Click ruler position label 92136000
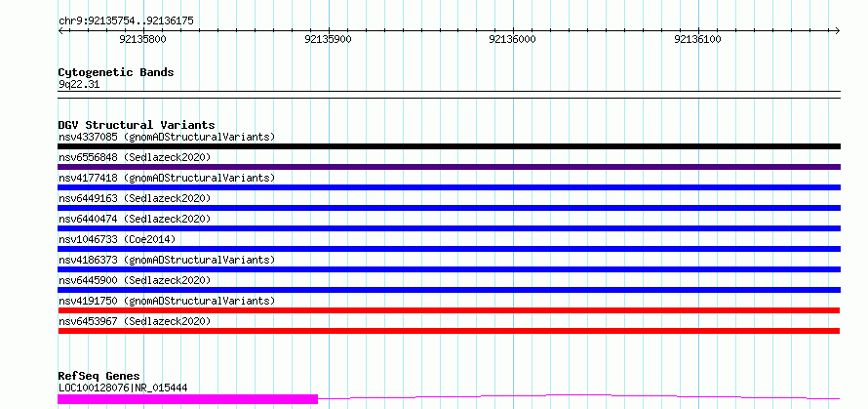The image size is (868, 409). point(513,39)
